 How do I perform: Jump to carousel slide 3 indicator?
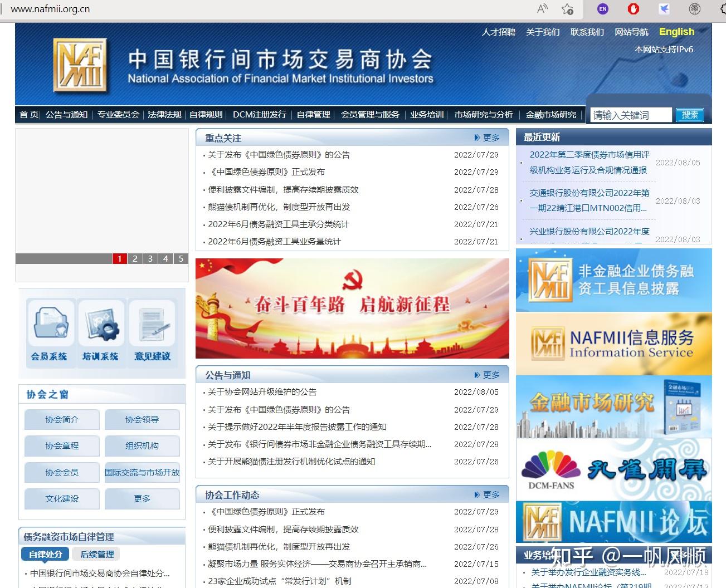tap(150, 258)
